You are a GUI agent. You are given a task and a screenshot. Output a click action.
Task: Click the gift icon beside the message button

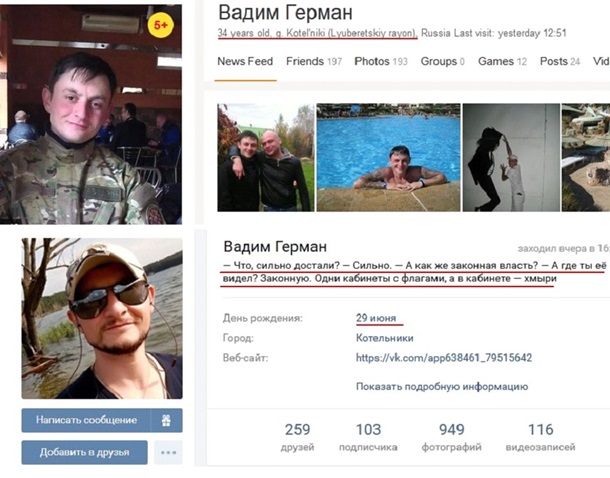(167, 420)
